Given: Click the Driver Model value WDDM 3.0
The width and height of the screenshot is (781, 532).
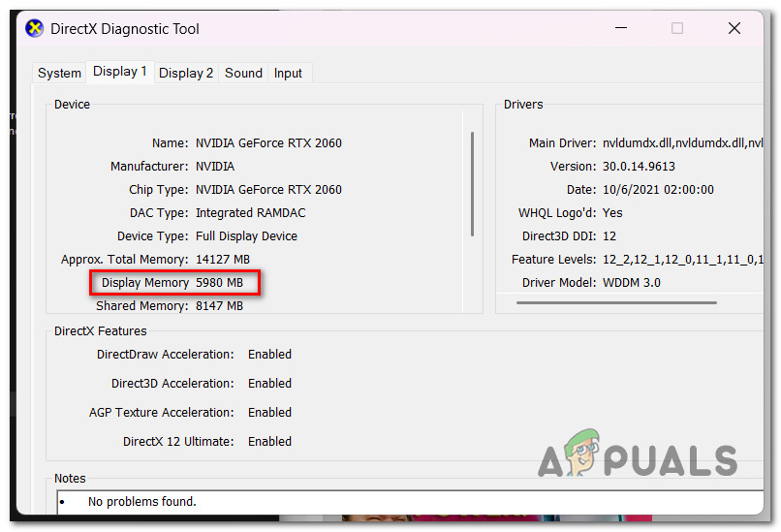Looking at the screenshot, I should [631, 283].
